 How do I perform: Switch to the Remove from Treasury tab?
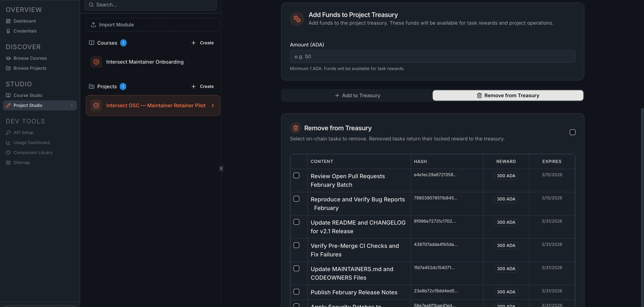pos(508,95)
